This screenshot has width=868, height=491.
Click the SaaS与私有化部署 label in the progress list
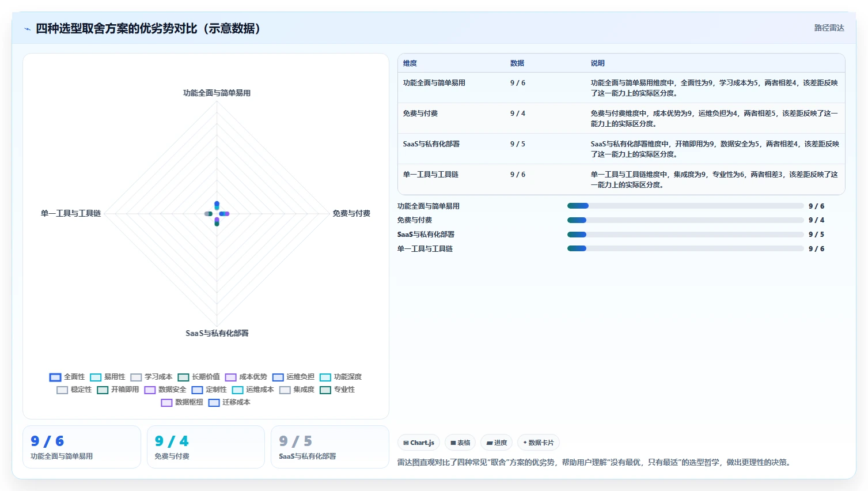tap(426, 235)
